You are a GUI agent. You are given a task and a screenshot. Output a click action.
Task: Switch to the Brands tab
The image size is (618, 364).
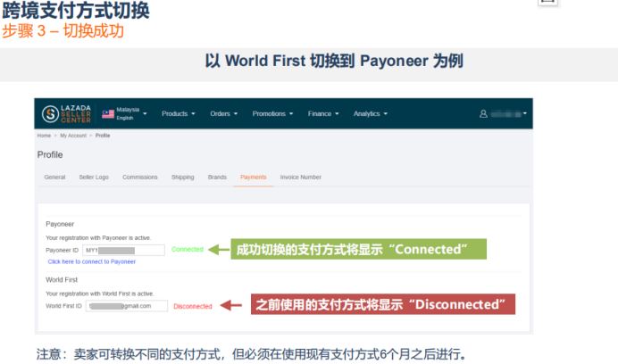click(217, 178)
